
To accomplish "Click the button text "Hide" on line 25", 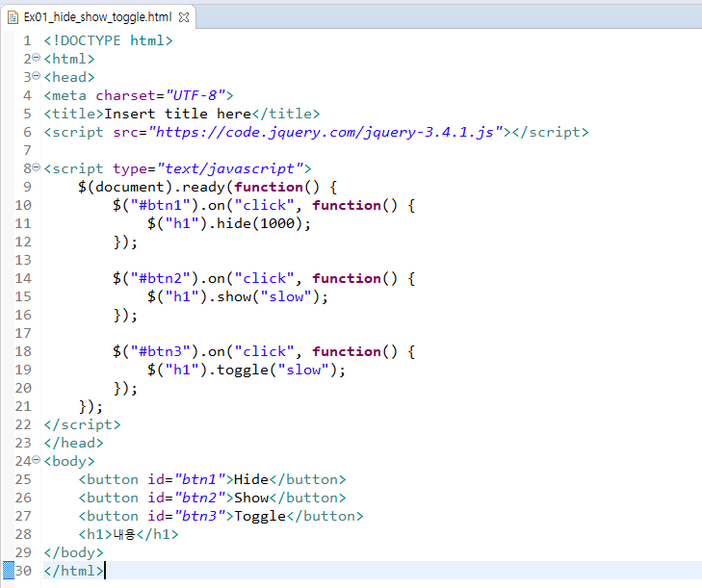I will coord(251,479).
